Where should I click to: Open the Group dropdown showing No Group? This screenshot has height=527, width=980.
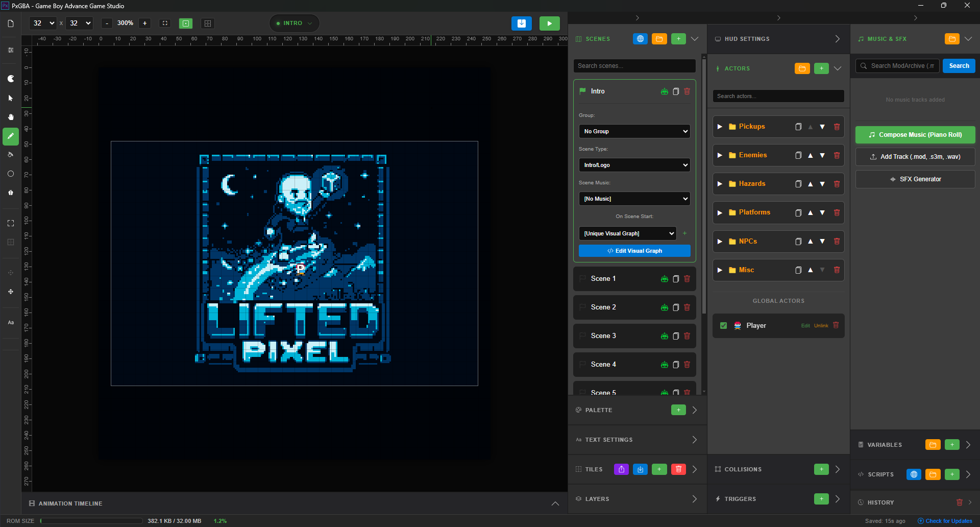click(x=634, y=131)
